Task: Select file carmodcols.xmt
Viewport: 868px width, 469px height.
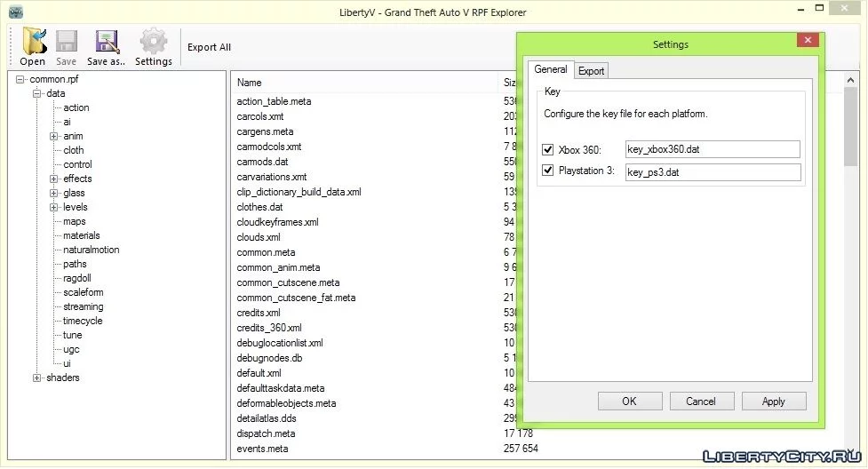Action: tap(269, 147)
